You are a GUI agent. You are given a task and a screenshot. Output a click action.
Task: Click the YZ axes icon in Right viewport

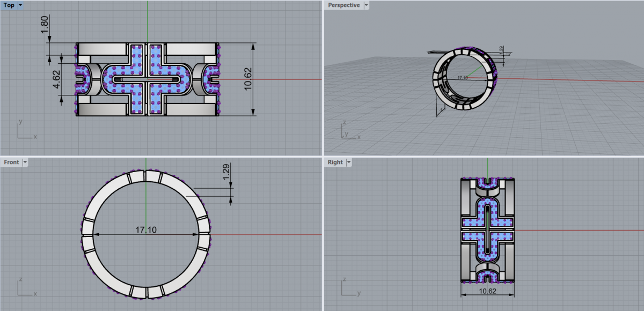(349, 288)
